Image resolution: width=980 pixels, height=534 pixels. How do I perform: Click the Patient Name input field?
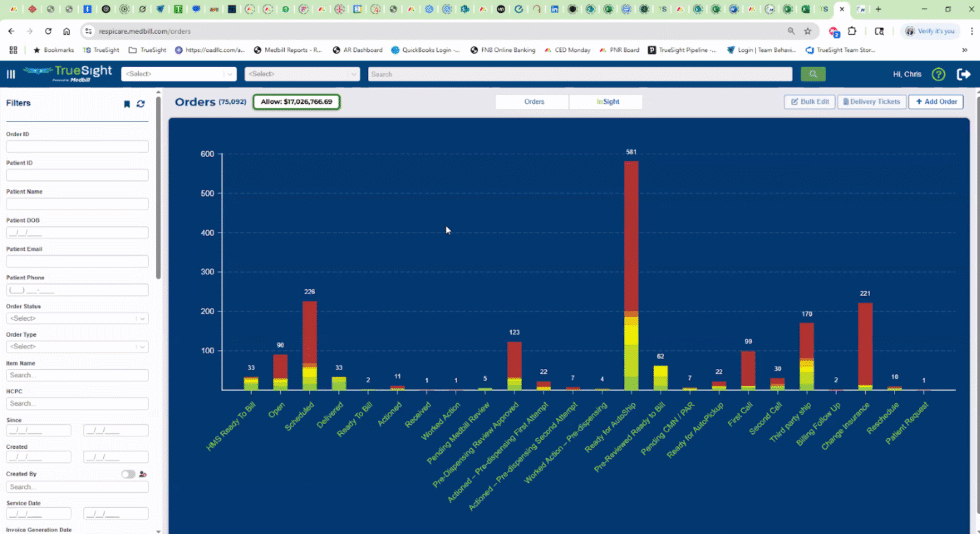pyautogui.click(x=77, y=204)
